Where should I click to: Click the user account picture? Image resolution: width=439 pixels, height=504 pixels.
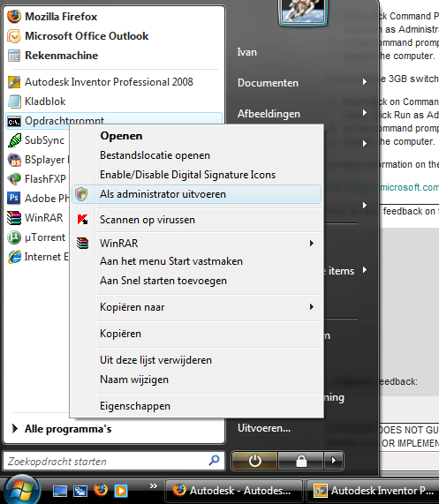click(302, 12)
